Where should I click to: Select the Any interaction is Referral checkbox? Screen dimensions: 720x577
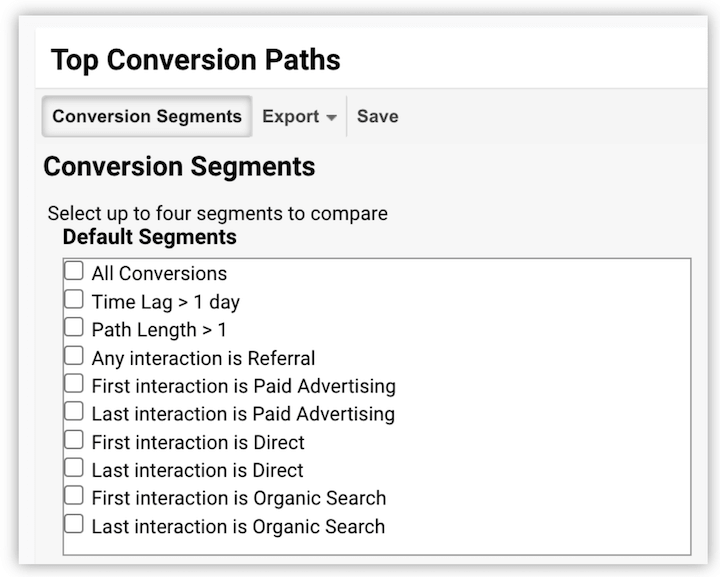click(74, 356)
